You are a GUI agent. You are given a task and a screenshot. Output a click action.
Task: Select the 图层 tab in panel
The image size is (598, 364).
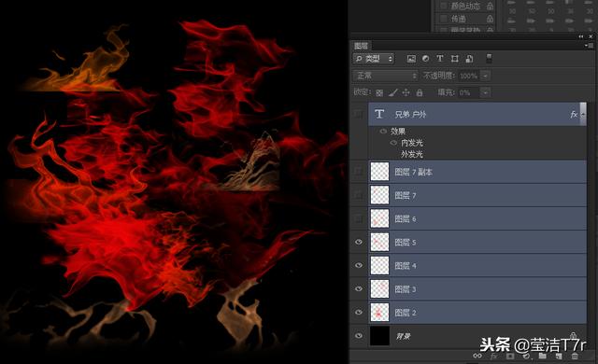(x=361, y=46)
